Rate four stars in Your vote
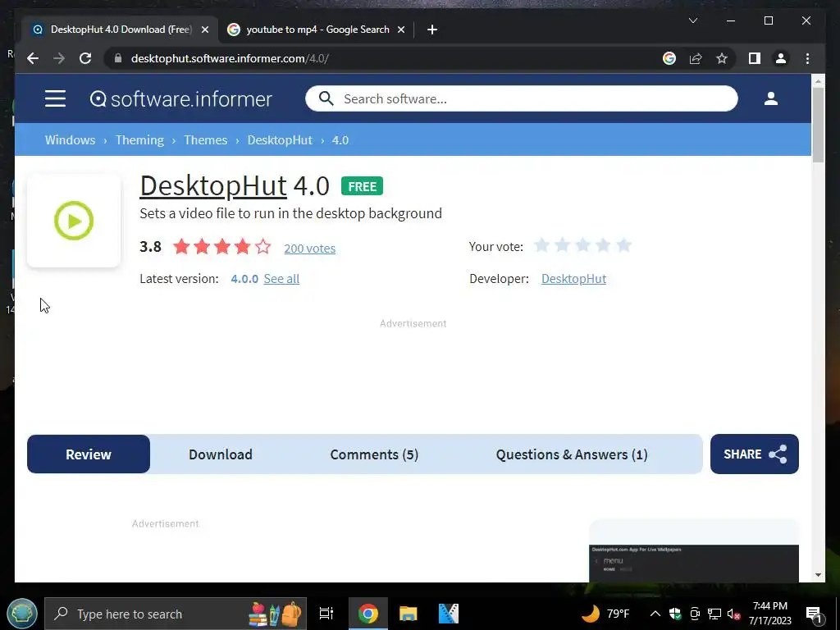This screenshot has height=630, width=840. coord(603,245)
